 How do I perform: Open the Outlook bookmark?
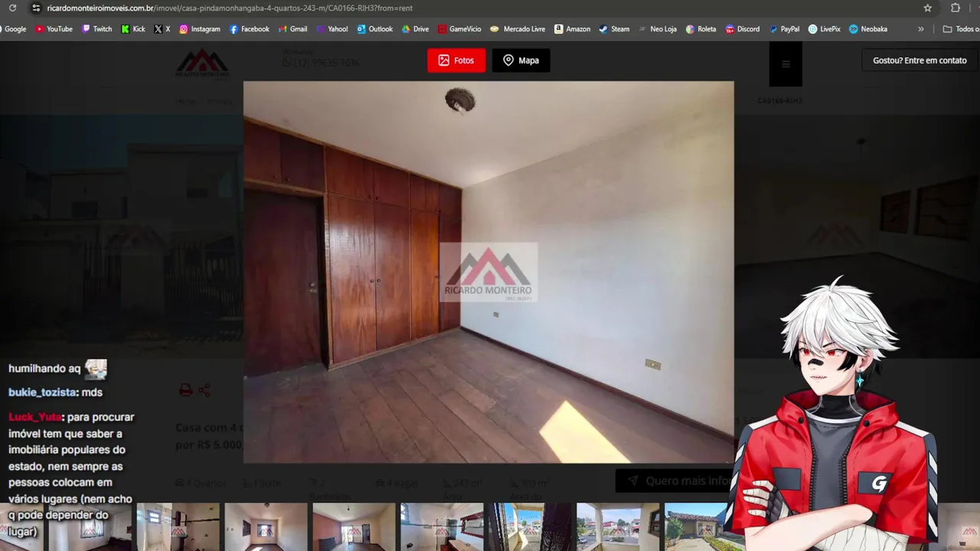coord(374,29)
